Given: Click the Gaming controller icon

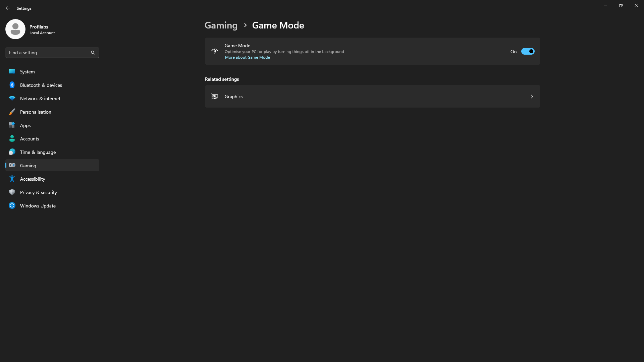Looking at the screenshot, I should (12, 165).
